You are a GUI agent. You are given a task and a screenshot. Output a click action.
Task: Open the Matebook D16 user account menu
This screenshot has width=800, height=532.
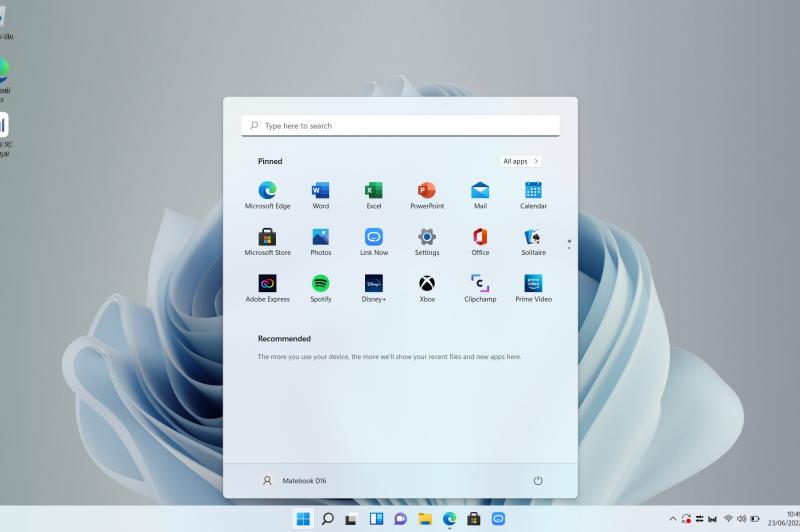(294, 480)
